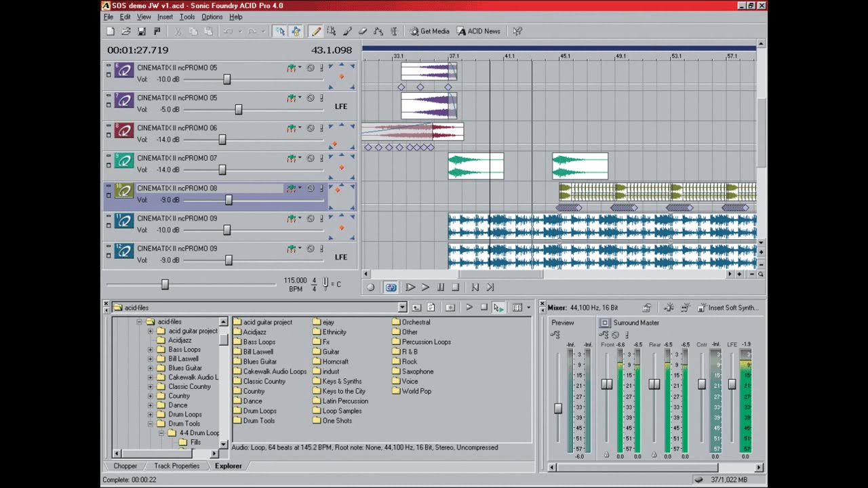The width and height of the screenshot is (868, 488).
Task: Click the Get Media button
Action: point(429,31)
